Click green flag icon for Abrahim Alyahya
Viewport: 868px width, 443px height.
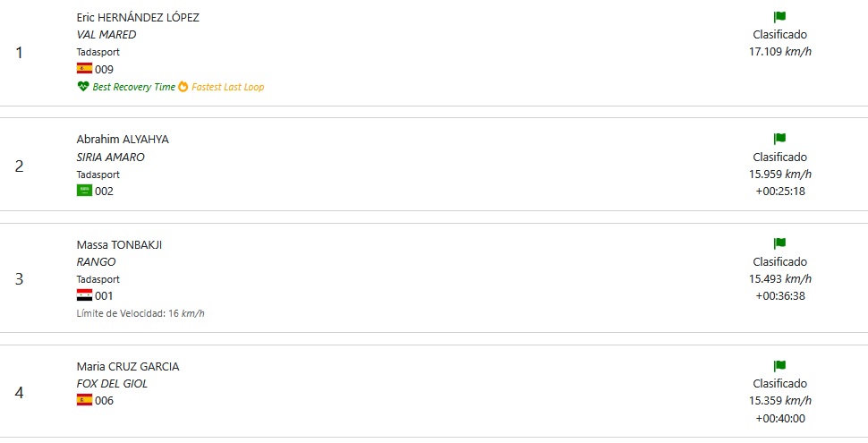tap(780, 139)
